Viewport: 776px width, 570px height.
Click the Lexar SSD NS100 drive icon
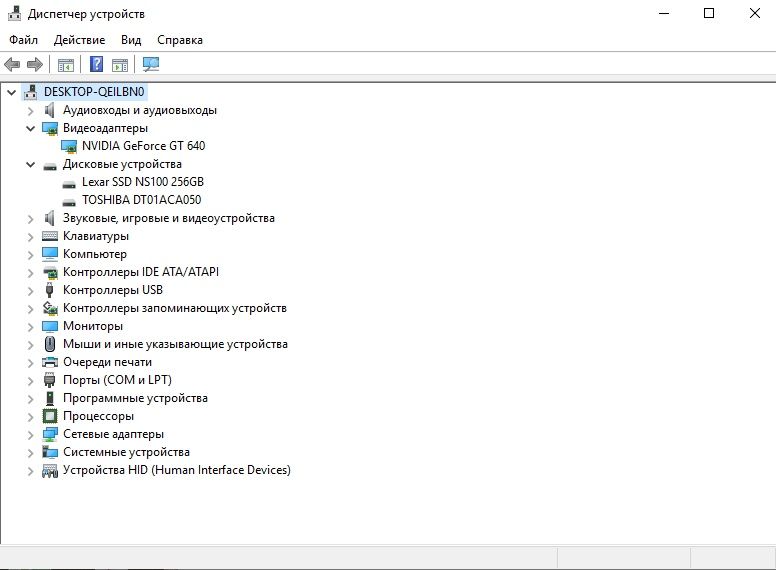click(x=69, y=184)
